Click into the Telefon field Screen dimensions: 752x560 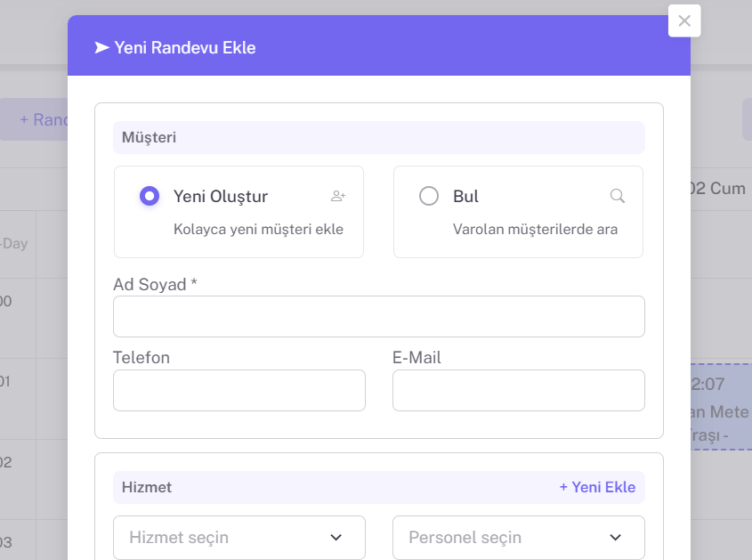click(239, 390)
